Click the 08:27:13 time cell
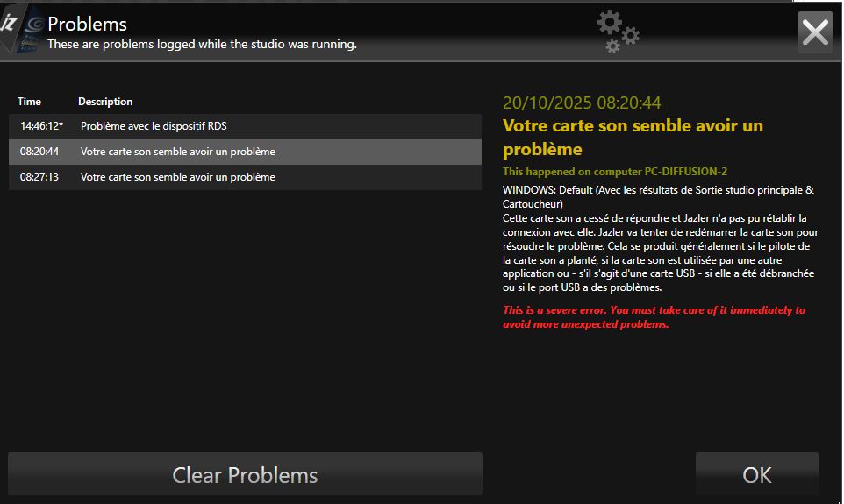 (39, 177)
